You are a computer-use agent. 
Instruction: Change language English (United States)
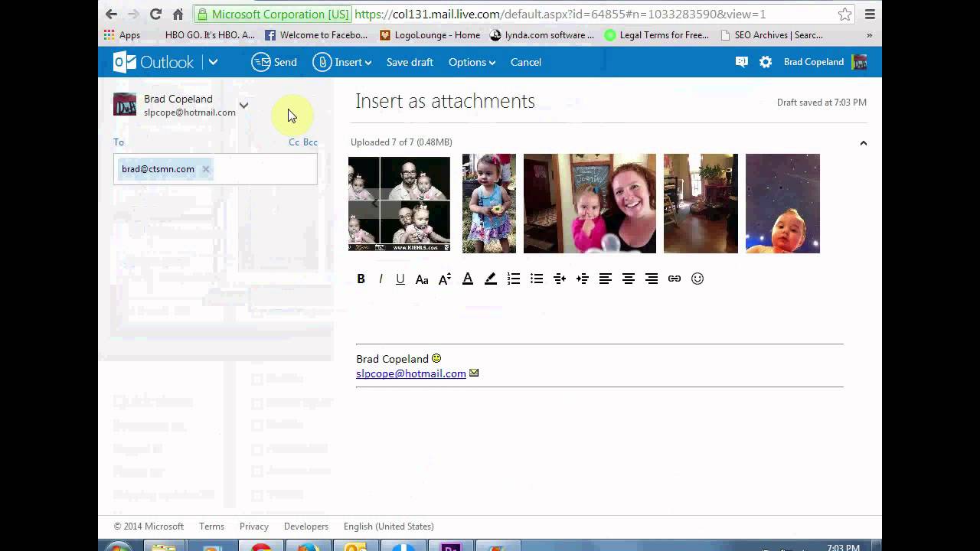(x=389, y=527)
